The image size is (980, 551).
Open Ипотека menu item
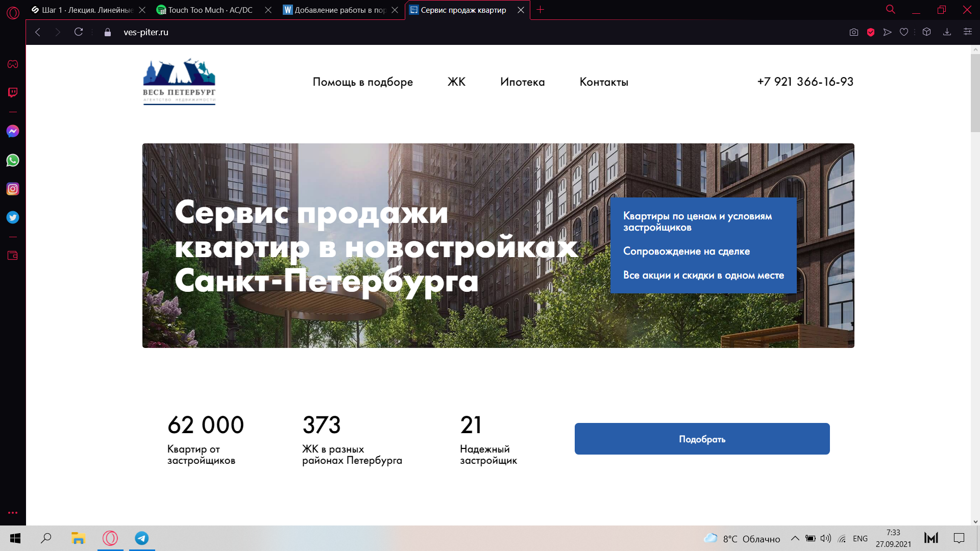pos(522,82)
